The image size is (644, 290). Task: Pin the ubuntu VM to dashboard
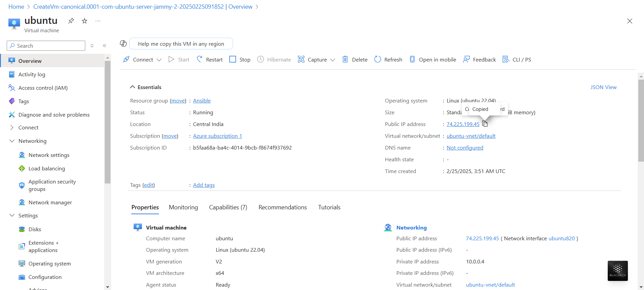tap(71, 21)
